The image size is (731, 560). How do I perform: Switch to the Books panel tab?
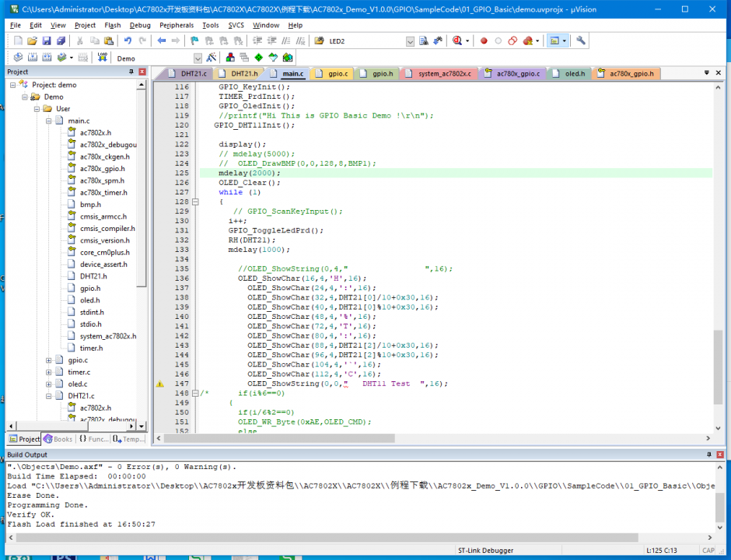click(x=58, y=439)
